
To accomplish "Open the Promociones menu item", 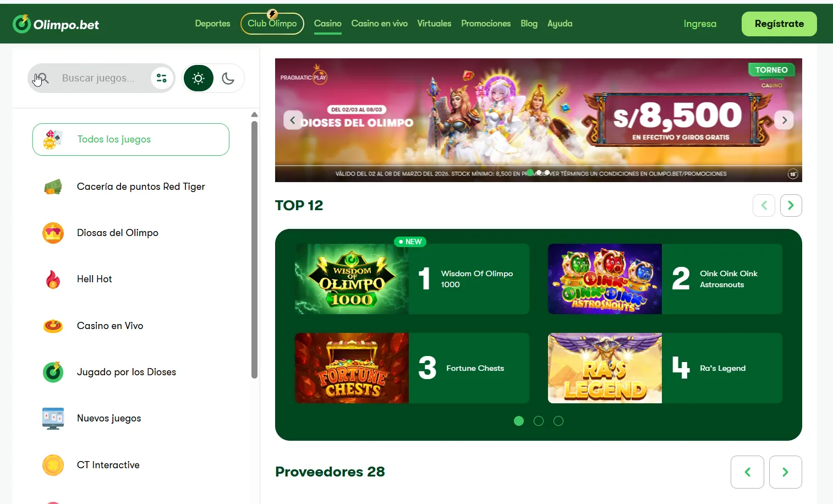I will [486, 24].
